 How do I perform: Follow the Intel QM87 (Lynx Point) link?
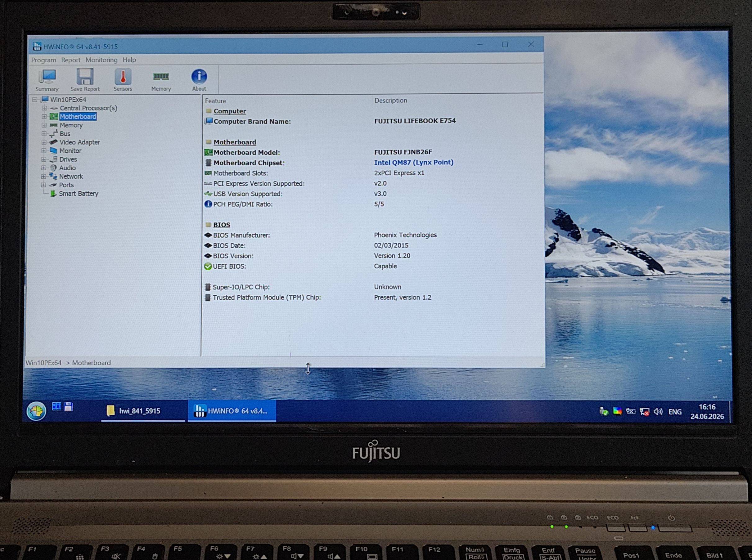[414, 162]
